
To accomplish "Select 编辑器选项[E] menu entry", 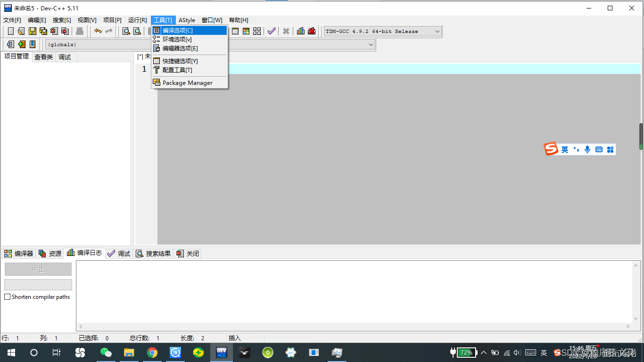I will [190, 48].
